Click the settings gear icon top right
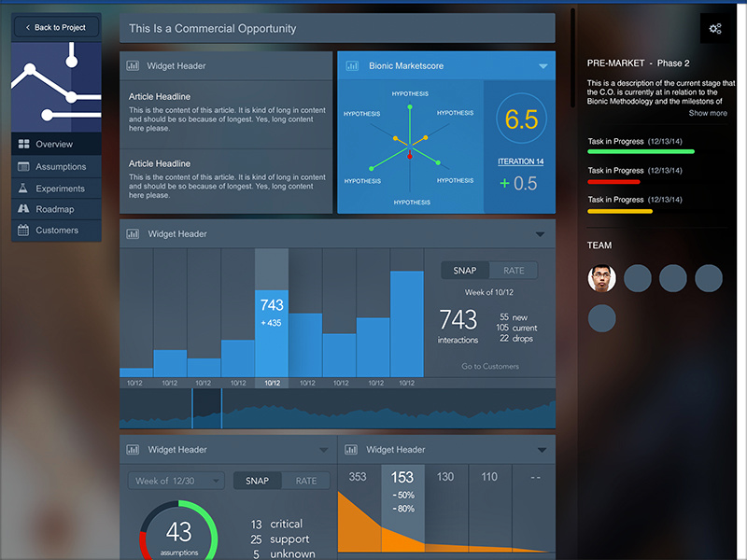747x560 pixels. (x=715, y=28)
